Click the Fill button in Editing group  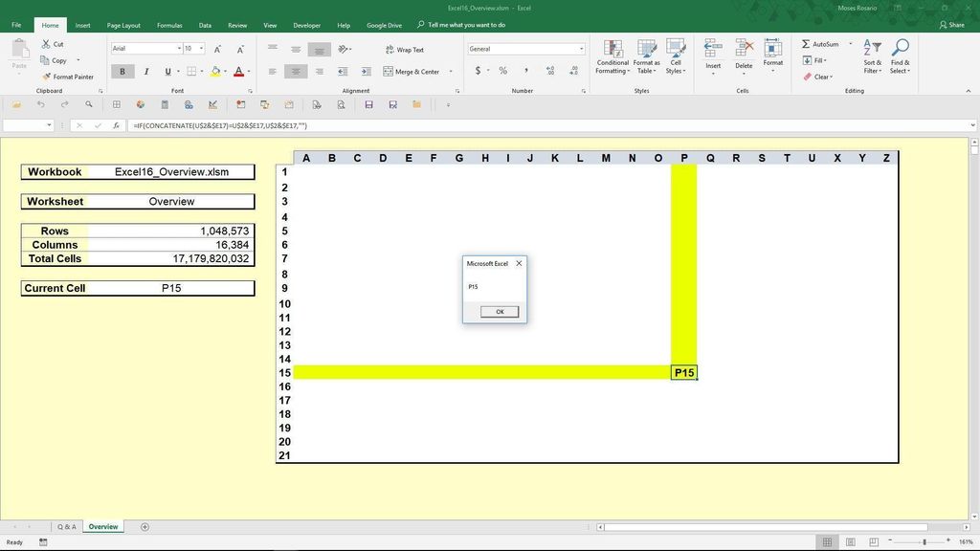[x=814, y=60]
